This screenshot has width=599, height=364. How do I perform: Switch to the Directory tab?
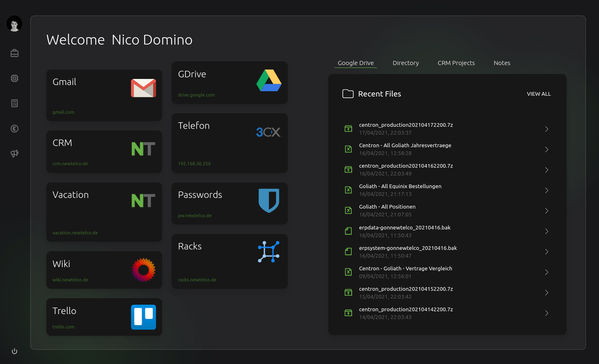(x=405, y=63)
